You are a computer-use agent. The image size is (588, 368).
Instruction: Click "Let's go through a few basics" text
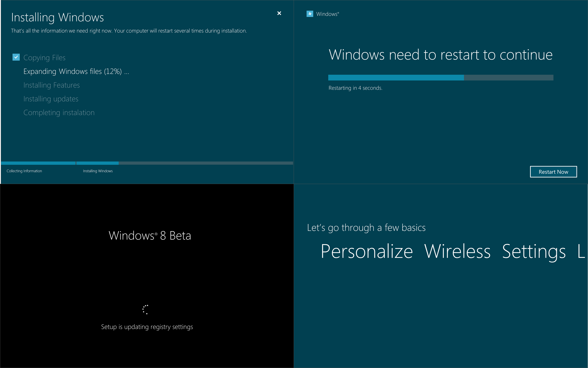(366, 228)
